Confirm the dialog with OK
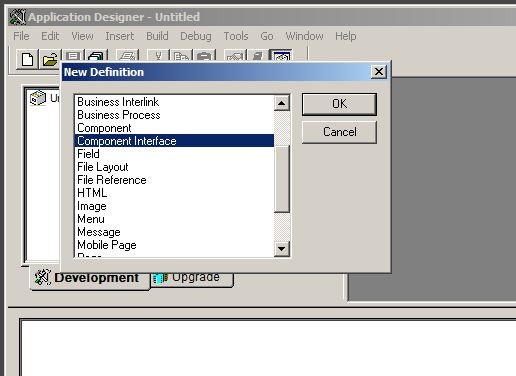516x376 pixels. point(339,104)
